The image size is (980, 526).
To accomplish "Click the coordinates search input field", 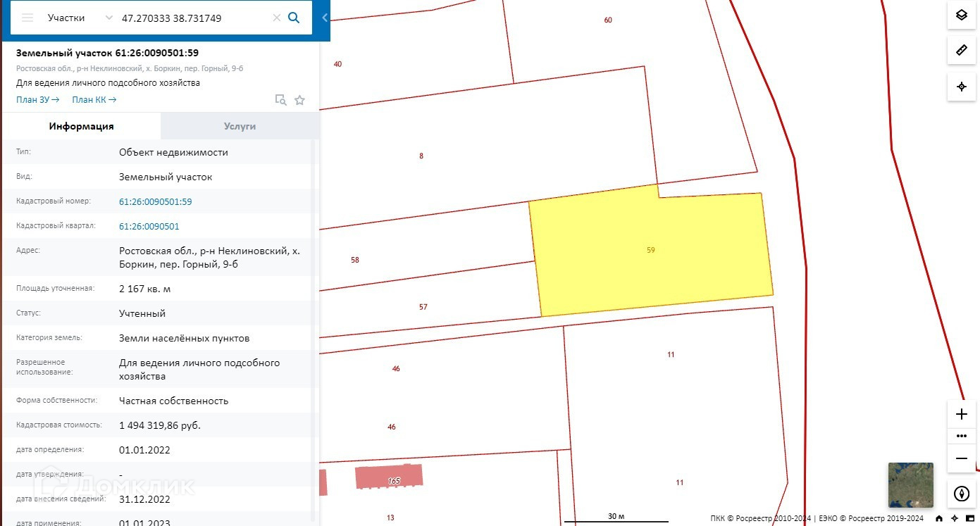I will 193,18.
